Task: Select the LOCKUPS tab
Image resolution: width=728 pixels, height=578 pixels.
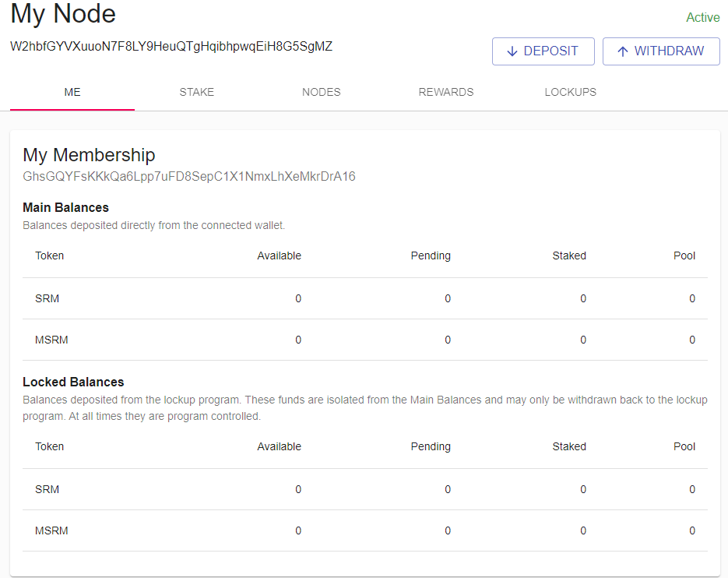Action: point(571,92)
